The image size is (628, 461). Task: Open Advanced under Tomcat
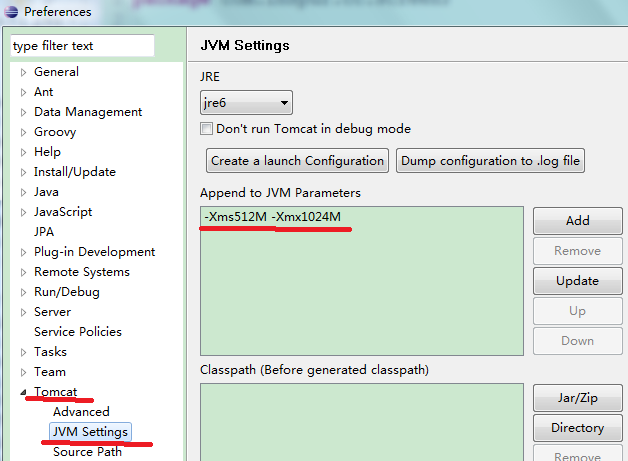[81, 412]
